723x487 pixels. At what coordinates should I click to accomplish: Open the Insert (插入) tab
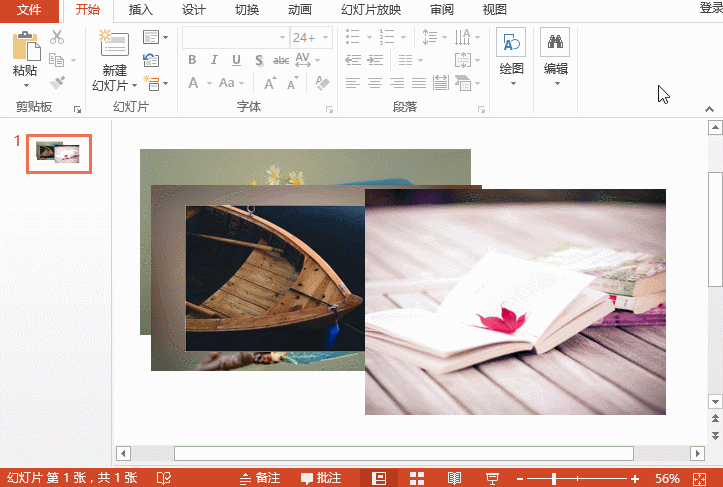140,10
